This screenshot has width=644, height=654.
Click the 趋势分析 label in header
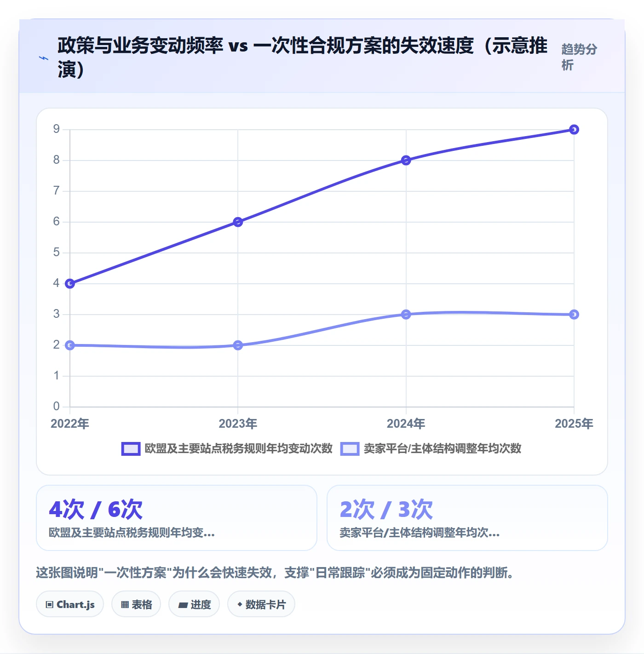(579, 57)
